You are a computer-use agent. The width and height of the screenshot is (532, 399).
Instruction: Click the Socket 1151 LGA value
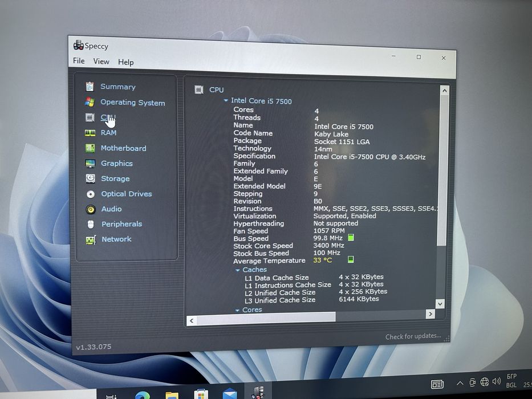click(x=342, y=142)
